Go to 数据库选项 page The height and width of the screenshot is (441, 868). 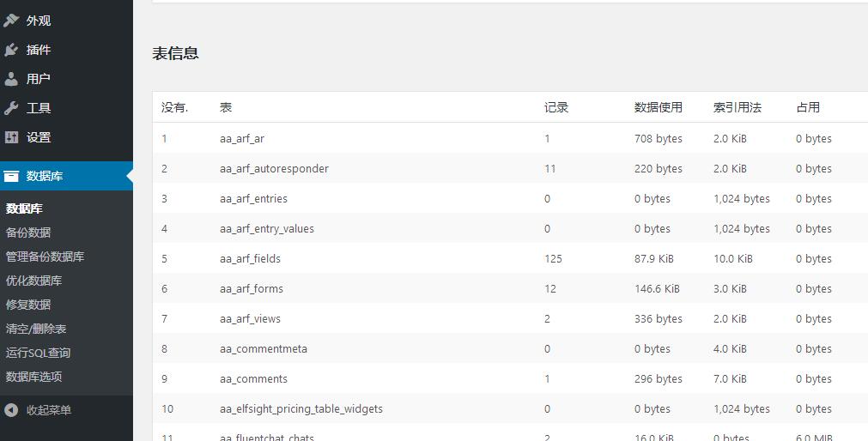point(33,377)
